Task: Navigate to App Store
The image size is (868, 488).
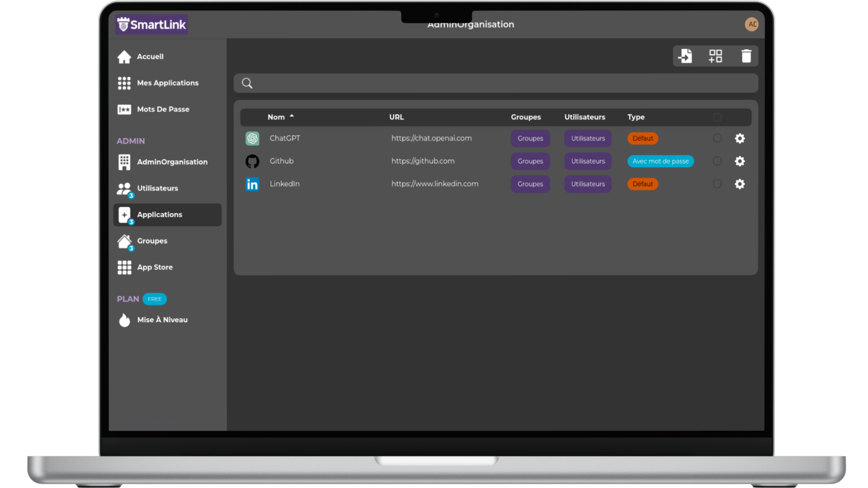Action: point(155,267)
